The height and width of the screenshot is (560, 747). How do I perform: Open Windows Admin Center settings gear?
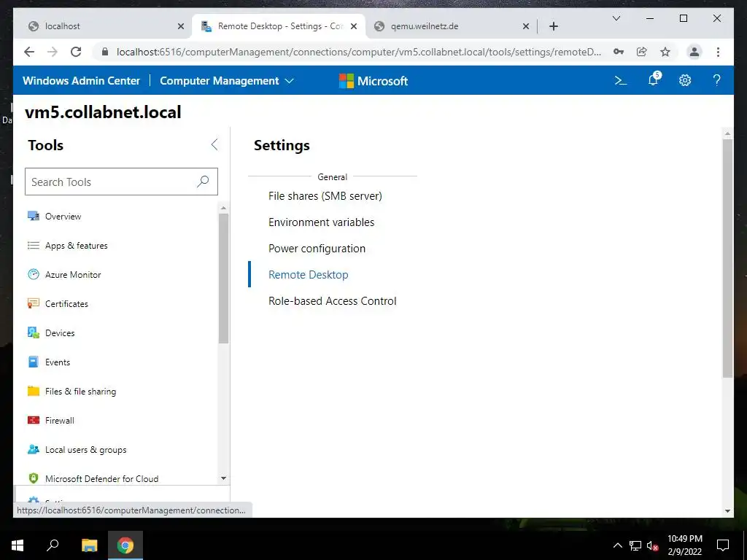coord(684,80)
